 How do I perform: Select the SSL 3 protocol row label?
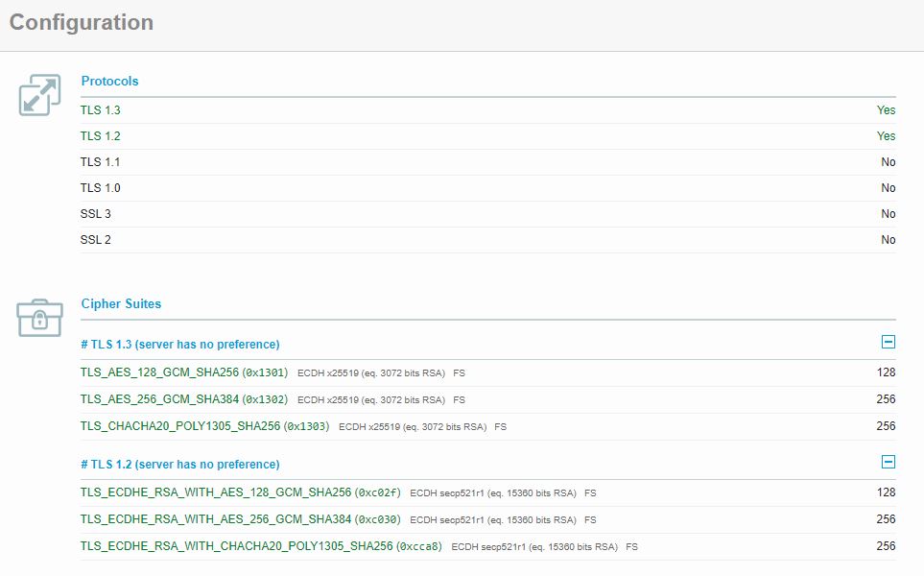click(95, 214)
